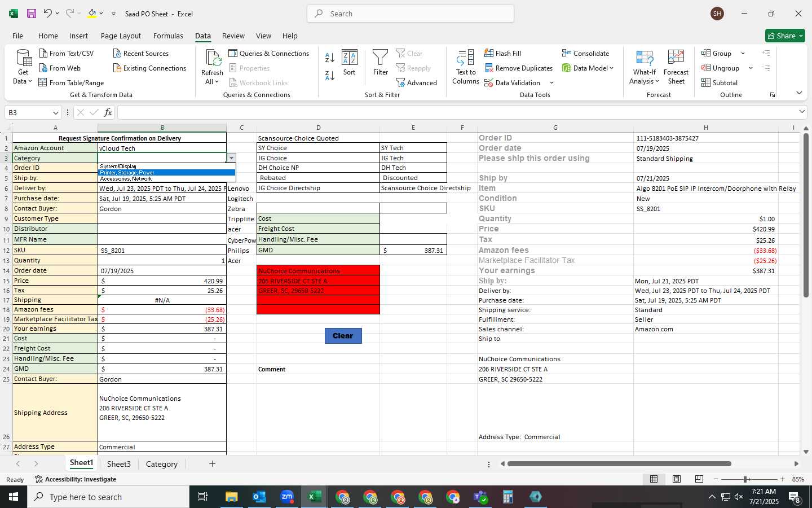Click the blue Clear button
812x508 pixels.
coord(343,335)
